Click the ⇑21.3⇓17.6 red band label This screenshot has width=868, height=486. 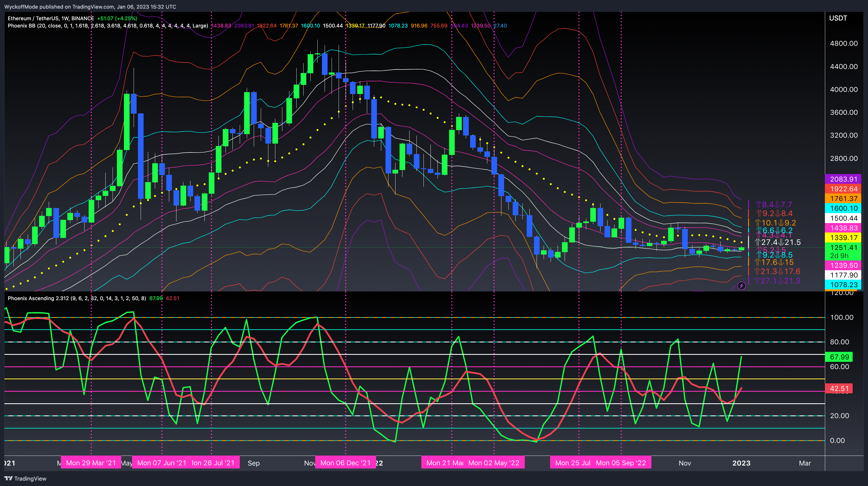pyautogui.click(x=777, y=272)
